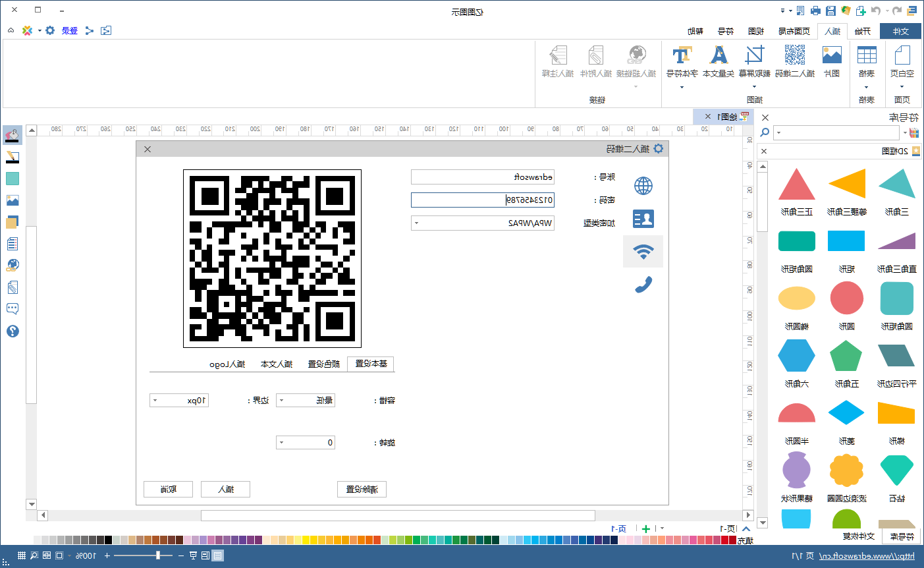
Task: Open the comment bubble sidebar panel
Action: [12, 308]
